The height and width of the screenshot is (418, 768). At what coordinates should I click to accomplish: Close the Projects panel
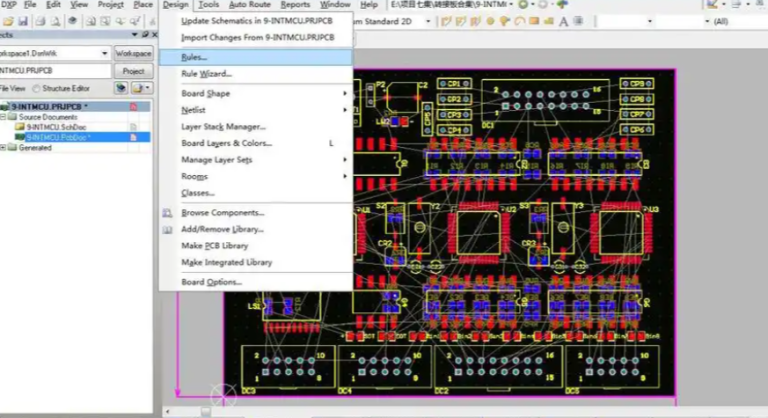(155, 35)
